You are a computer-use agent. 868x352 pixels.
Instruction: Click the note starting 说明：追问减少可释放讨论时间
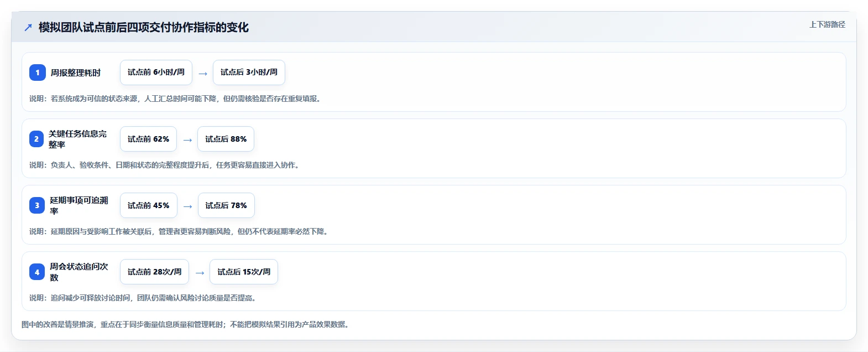[x=144, y=298]
